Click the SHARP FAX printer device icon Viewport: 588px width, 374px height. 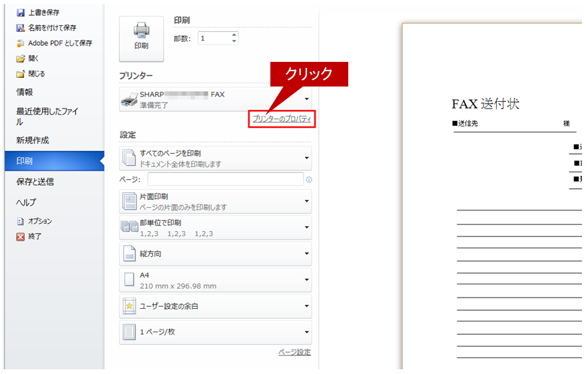129,99
